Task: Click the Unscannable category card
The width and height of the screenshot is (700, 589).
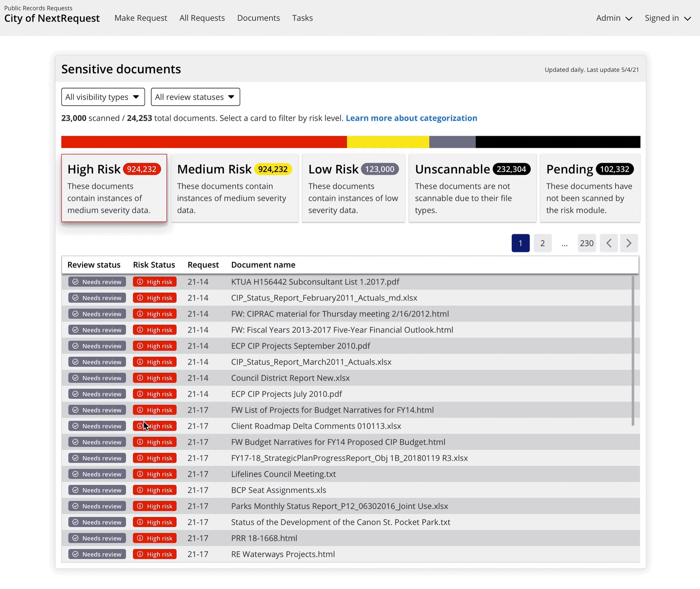Action: coord(472,188)
